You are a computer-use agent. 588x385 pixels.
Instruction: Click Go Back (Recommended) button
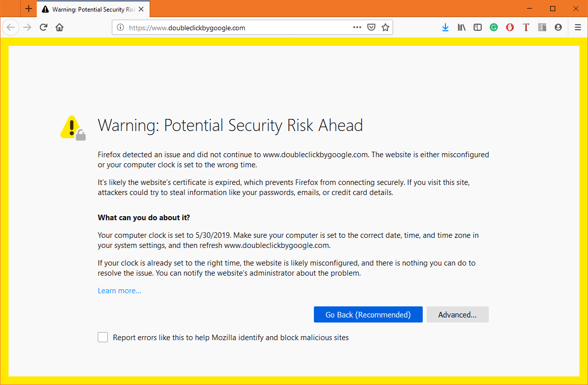(368, 314)
